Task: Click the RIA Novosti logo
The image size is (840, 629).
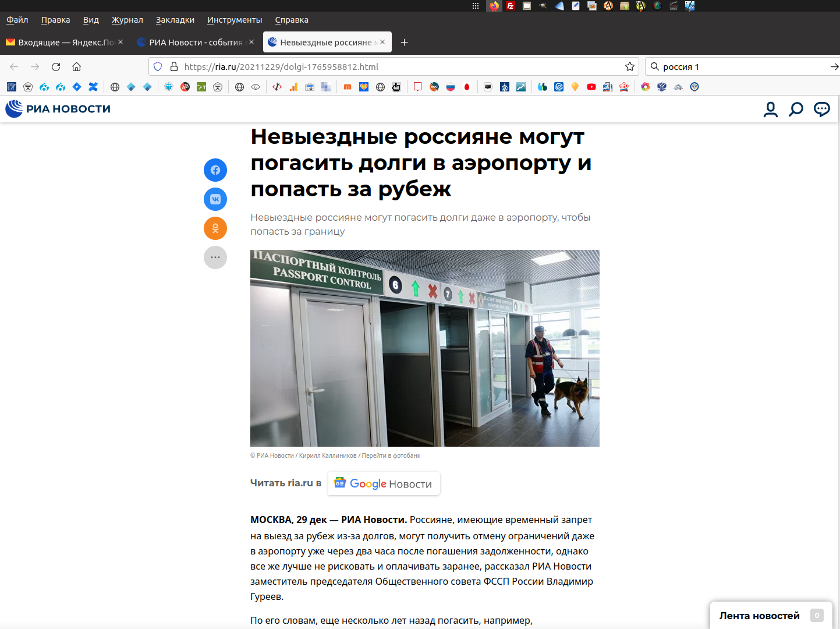Action: coord(58,109)
